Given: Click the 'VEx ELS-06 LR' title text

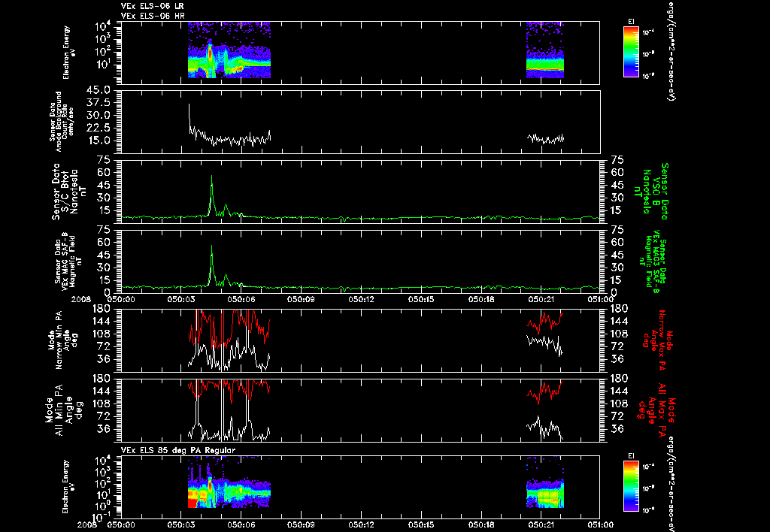Looking at the screenshot, I should tap(153, 6).
